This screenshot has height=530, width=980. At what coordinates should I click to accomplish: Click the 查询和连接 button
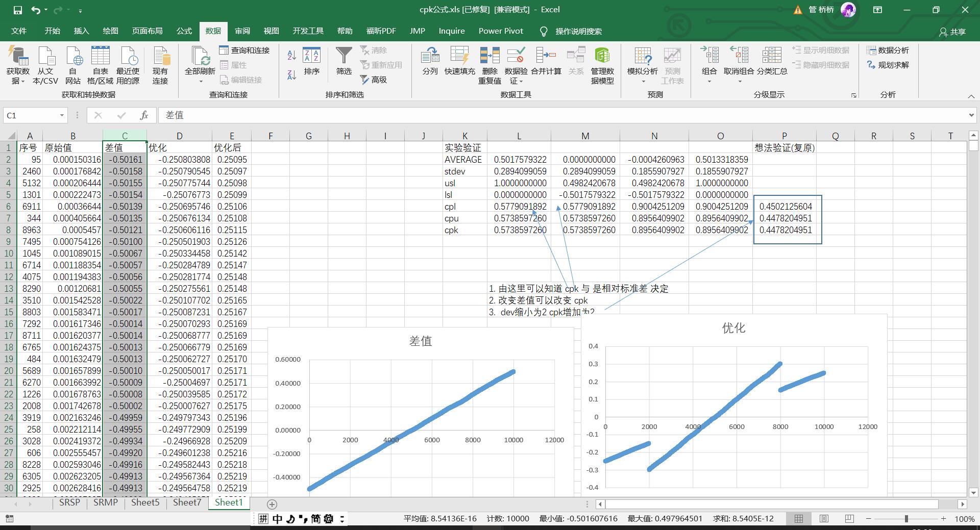[244, 50]
